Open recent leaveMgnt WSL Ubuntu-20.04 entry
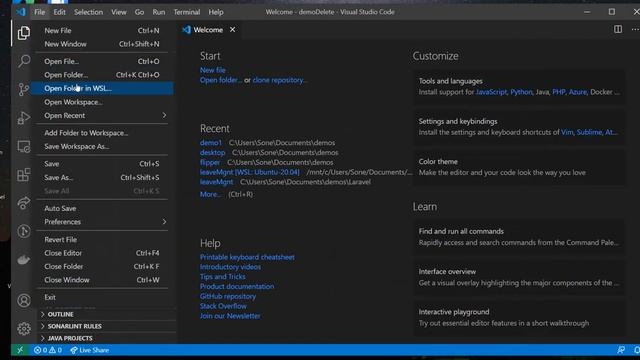Image resolution: width=640 pixels, height=360 pixels. click(250, 172)
